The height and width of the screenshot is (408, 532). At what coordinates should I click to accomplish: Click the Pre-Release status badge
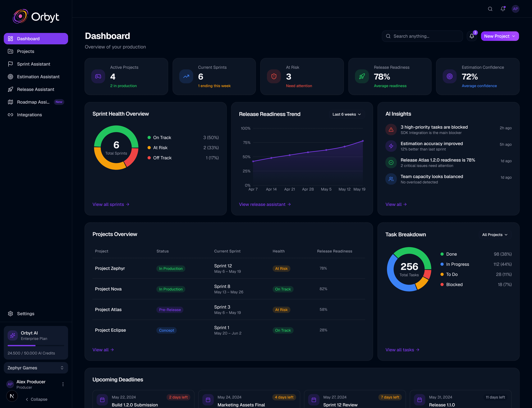170,310
